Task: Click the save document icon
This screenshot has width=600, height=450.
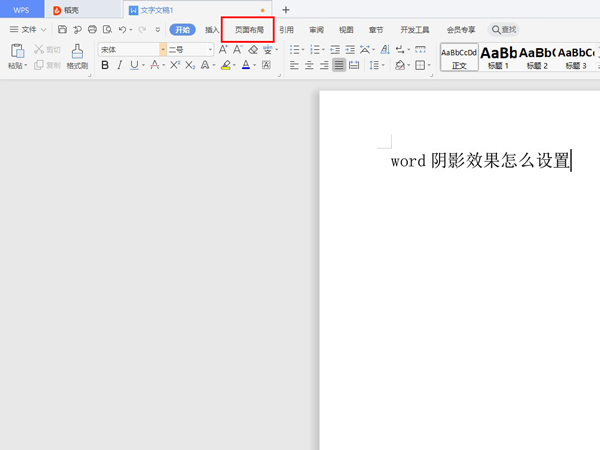Action: pyautogui.click(x=62, y=30)
